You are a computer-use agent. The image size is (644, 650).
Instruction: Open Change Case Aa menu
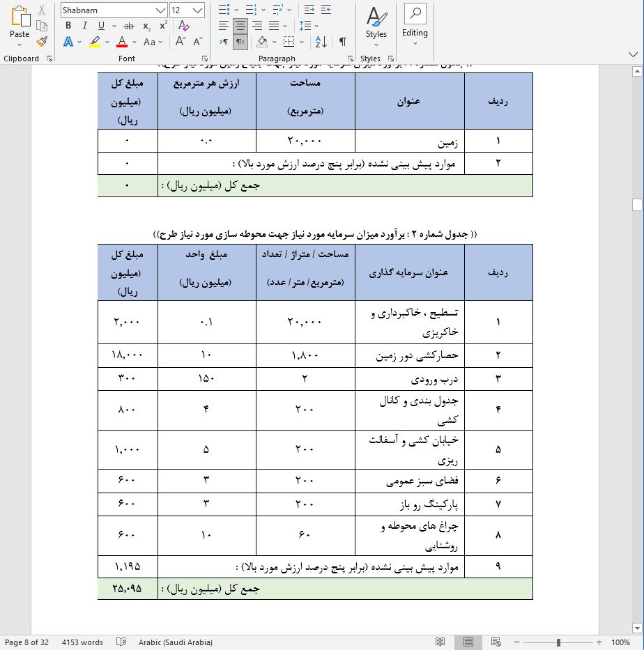pyautogui.click(x=153, y=42)
